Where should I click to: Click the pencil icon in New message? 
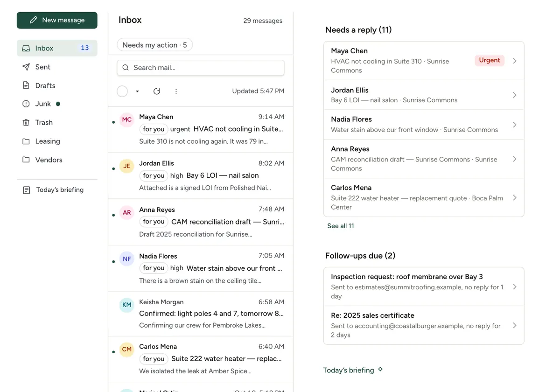click(33, 20)
